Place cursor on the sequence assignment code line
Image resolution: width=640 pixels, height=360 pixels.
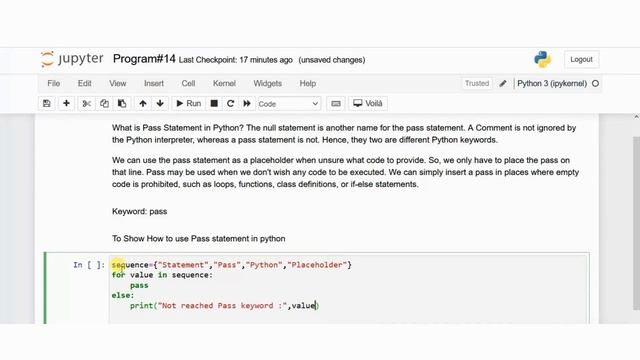231,265
